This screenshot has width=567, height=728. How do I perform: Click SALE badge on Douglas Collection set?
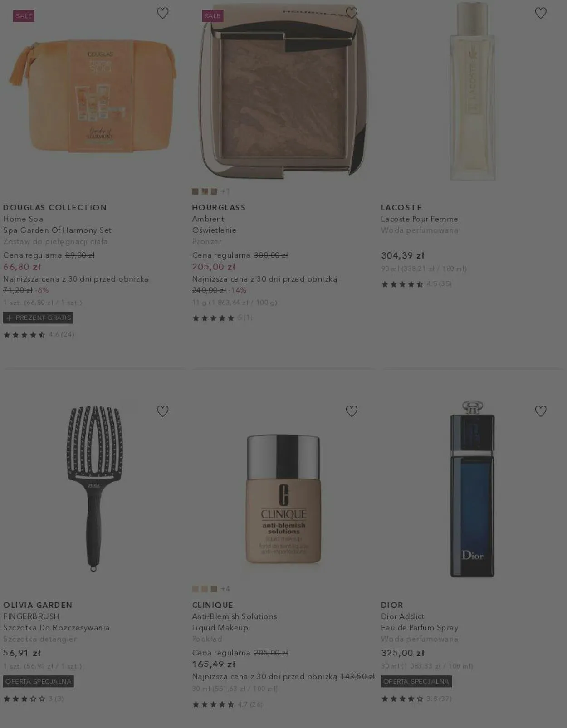click(x=24, y=16)
